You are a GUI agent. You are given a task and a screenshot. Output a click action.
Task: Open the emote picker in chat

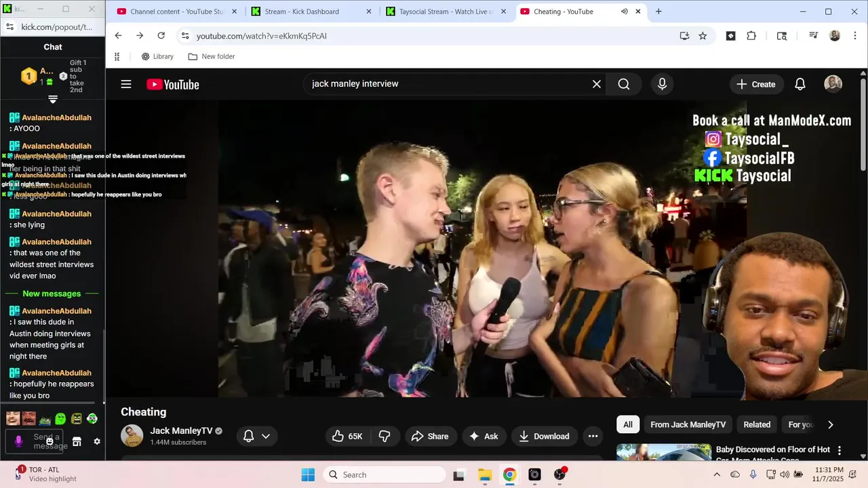(50, 441)
